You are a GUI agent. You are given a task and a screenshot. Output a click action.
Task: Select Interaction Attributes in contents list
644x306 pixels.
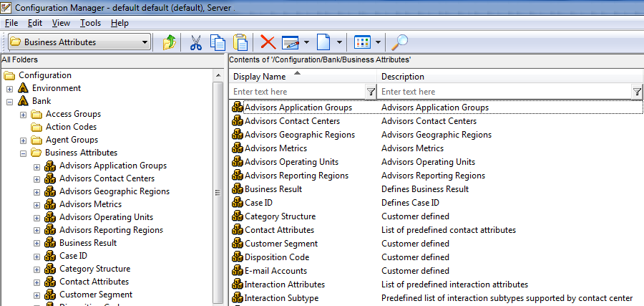pos(284,285)
